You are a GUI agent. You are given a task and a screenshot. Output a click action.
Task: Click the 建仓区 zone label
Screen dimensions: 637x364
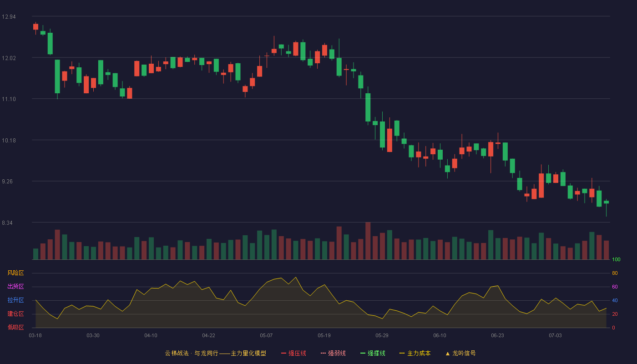15,314
